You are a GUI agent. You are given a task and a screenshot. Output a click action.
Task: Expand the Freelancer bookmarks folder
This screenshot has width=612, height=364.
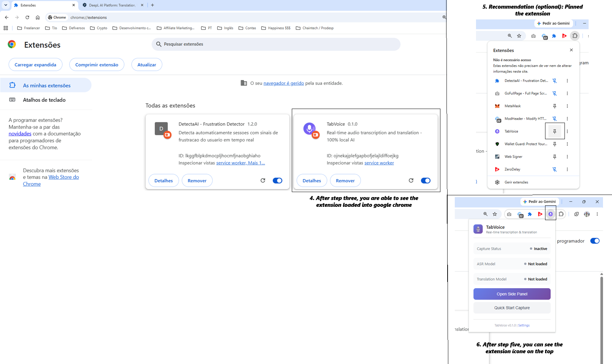pyautogui.click(x=28, y=28)
